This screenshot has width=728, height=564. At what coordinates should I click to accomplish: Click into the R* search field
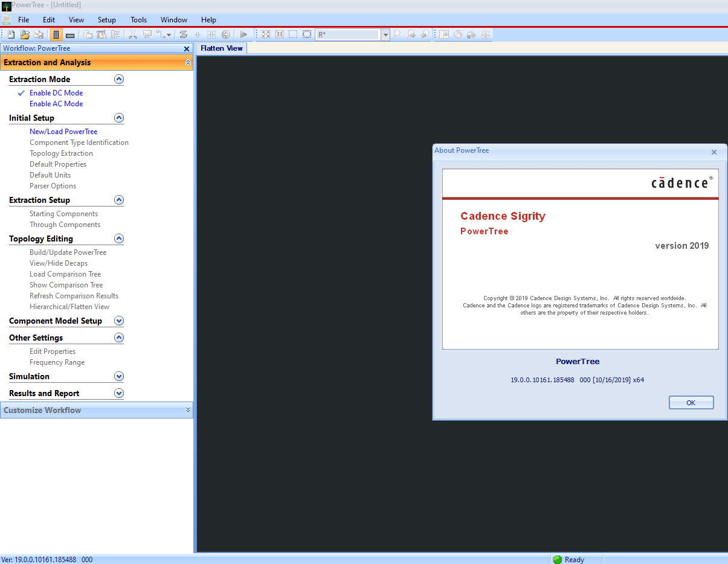(348, 35)
